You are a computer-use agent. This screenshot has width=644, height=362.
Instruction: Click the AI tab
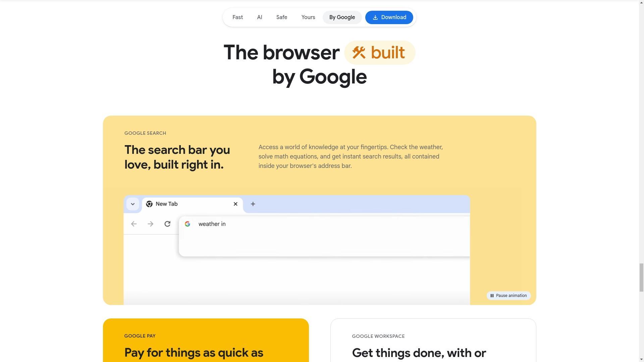[x=260, y=17]
